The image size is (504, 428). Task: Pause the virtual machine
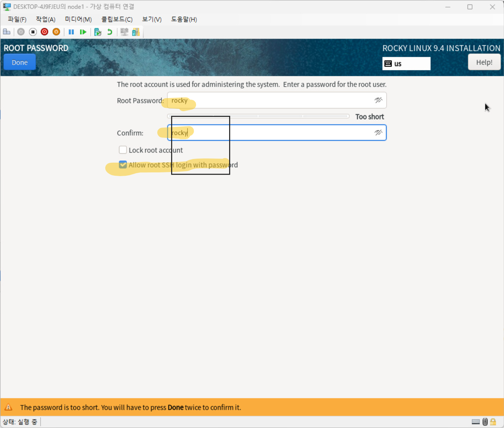pyautogui.click(x=71, y=32)
